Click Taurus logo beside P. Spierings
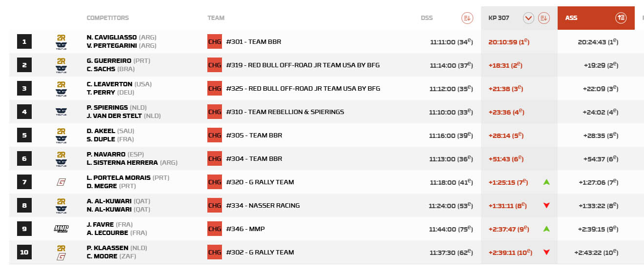Screen dimensions: 644x273 (x=61, y=112)
